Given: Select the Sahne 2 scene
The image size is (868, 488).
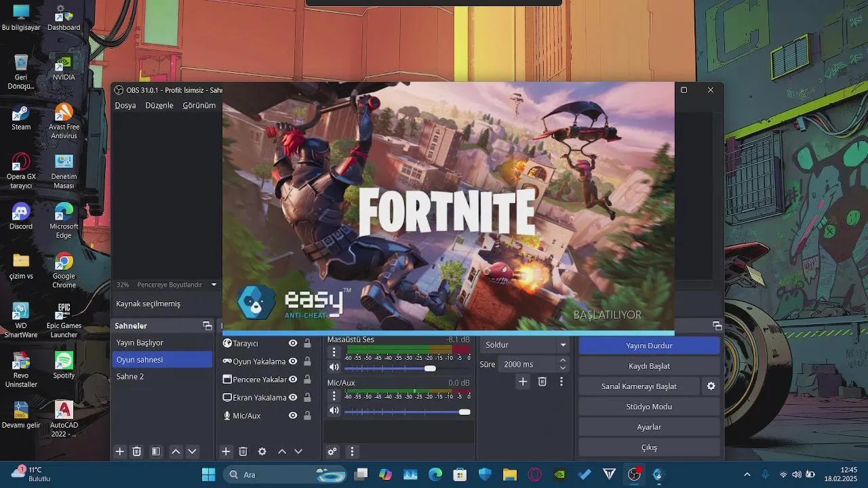Looking at the screenshot, I should point(130,376).
